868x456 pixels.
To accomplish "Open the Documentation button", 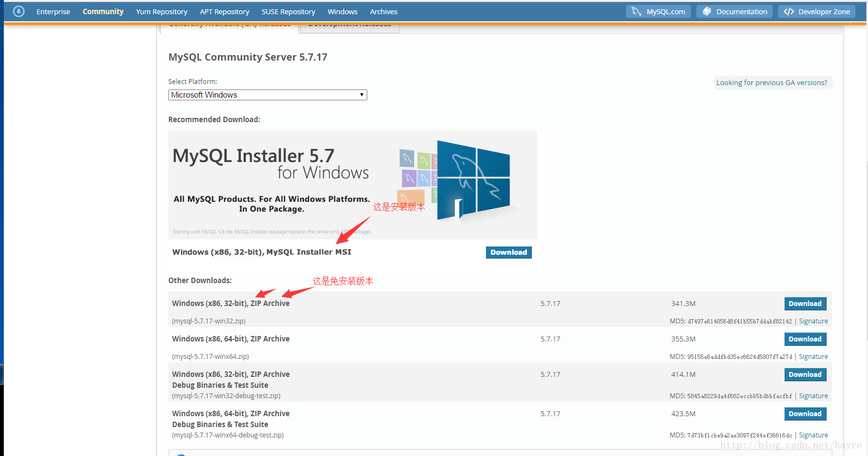I will (x=735, y=11).
